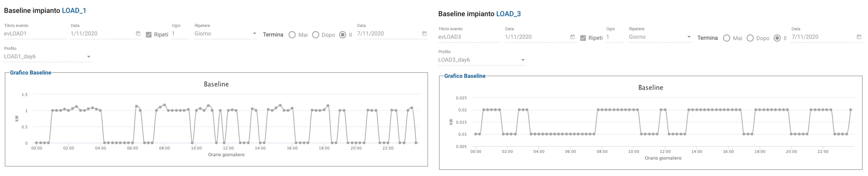Open the LOAD_3 plant link
The image size is (868, 176).
point(508,14)
